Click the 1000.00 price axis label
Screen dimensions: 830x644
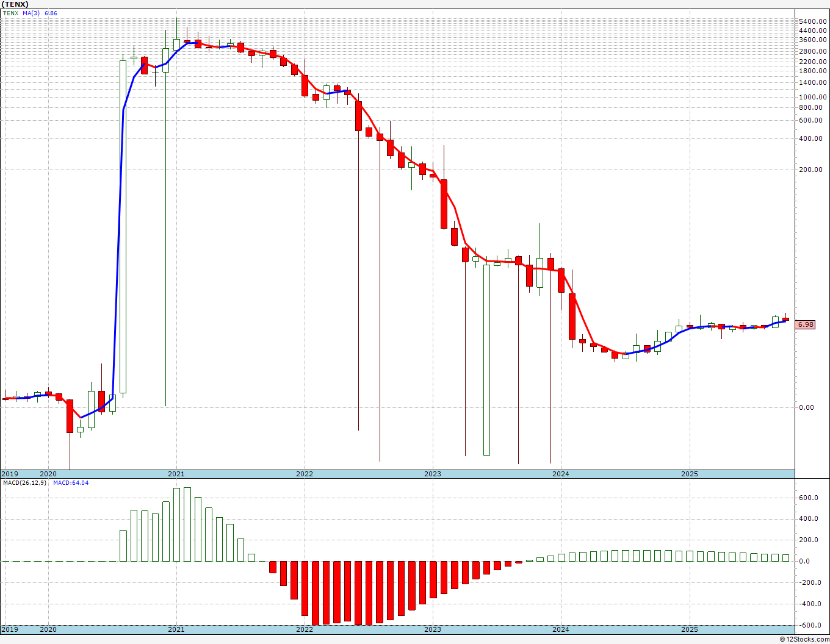(813, 97)
